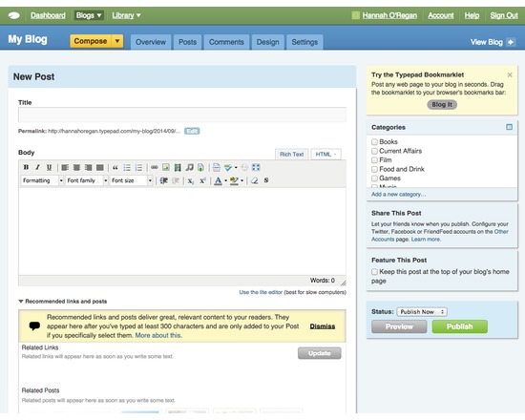Open the Compose button dropdown arrow
This screenshot has height=420, width=525.
117,41
